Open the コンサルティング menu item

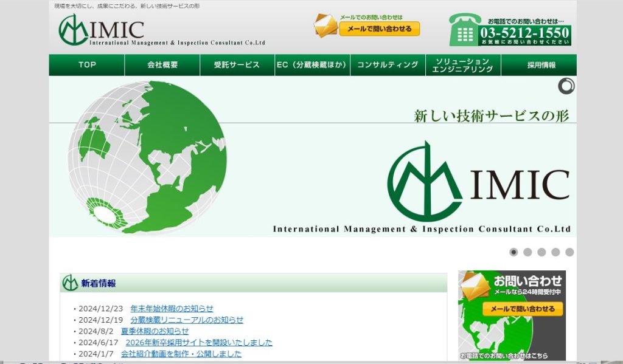388,64
